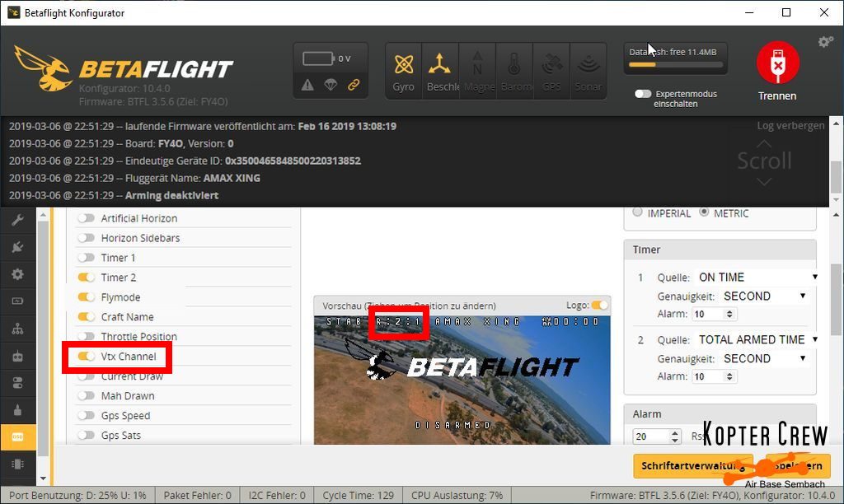The height and width of the screenshot is (504, 844).
Task: Open Timer 1 Quelle dropdown ON TIME
Action: point(758,277)
